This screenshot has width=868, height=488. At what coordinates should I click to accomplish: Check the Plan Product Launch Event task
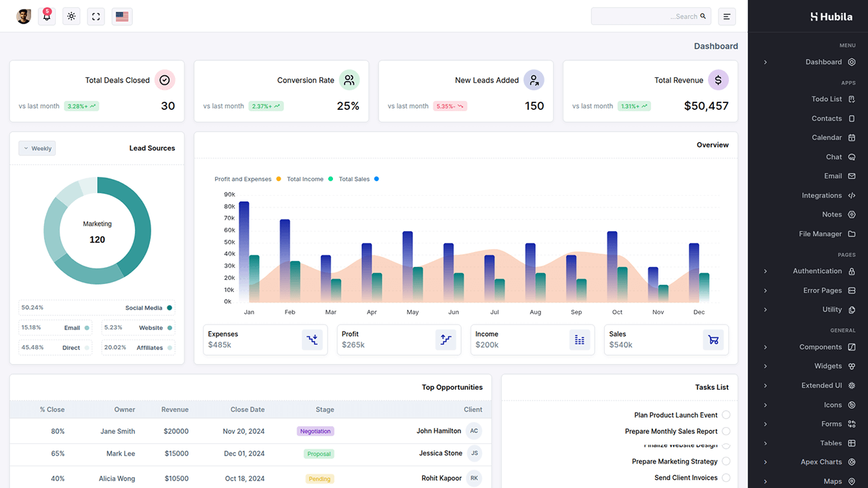(726, 415)
